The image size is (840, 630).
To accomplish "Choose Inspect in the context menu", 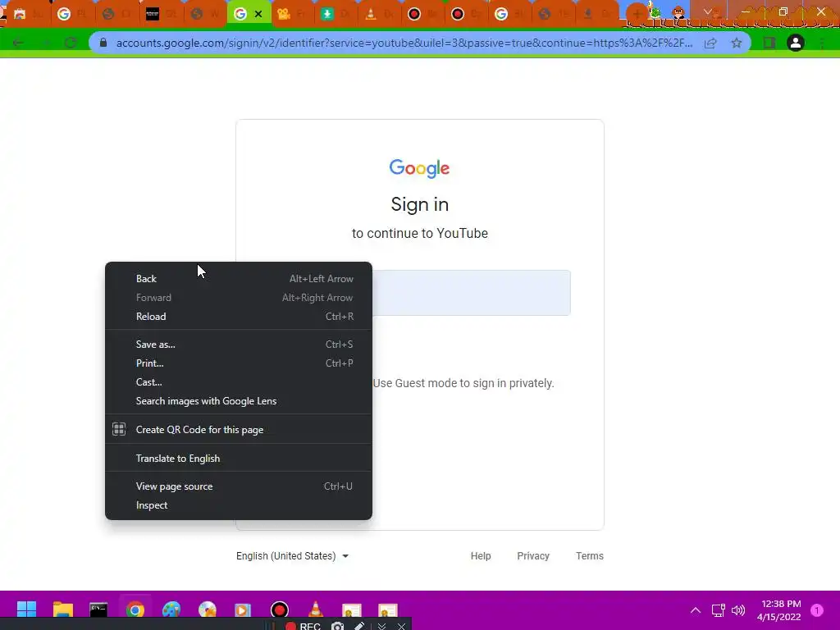I will click(x=239, y=505).
